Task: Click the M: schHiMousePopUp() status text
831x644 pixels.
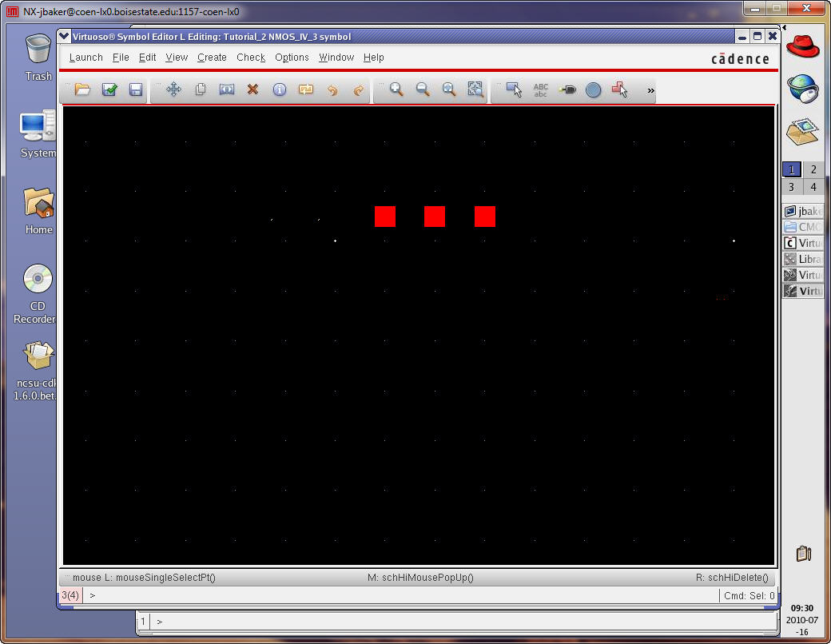Action: 420,577
